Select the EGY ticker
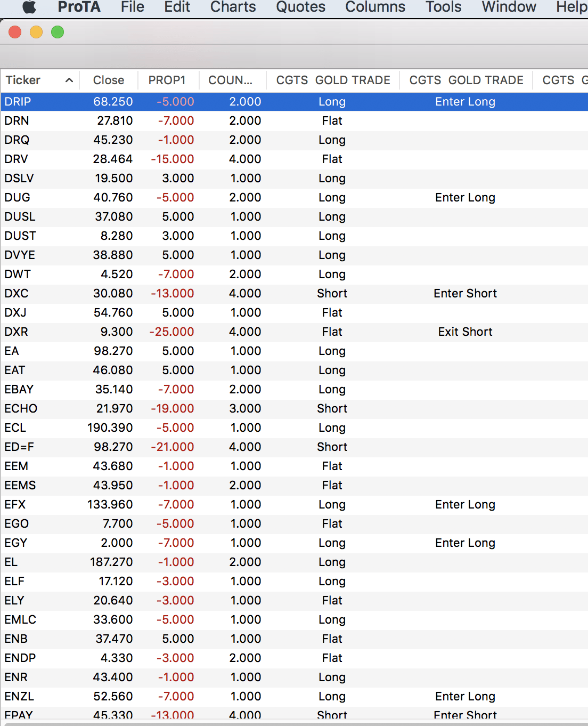588x726 pixels. click(x=16, y=543)
